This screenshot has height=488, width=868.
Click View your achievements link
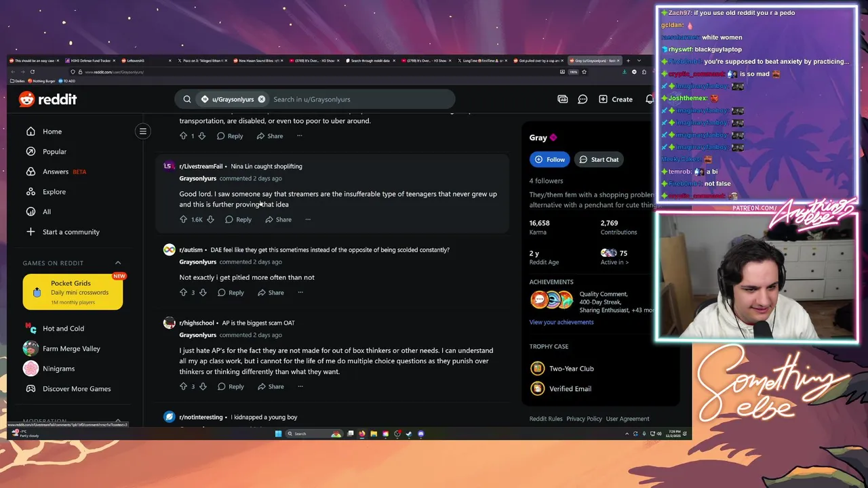[561, 323]
